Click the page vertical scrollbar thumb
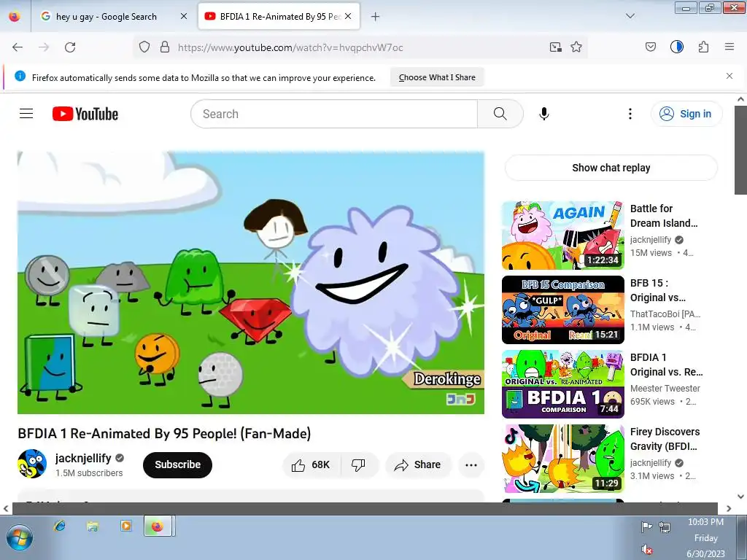The width and height of the screenshot is (747, 560). coord(740,149)
